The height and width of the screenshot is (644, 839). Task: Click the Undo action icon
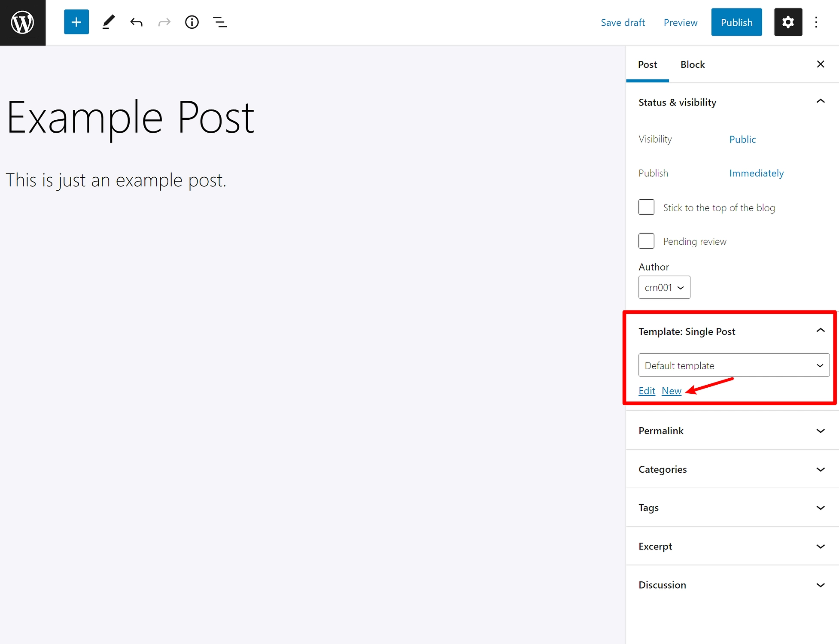136,22
